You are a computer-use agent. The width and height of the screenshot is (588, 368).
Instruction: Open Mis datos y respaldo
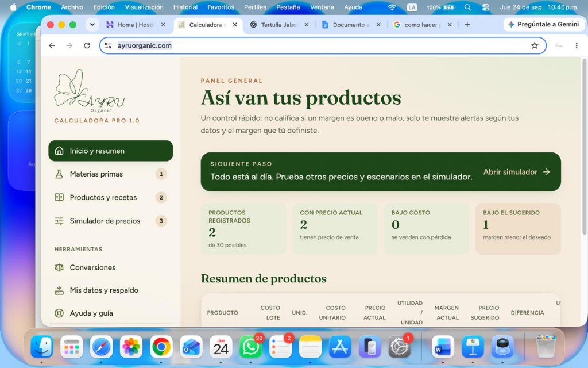click(x=111, y=290)
